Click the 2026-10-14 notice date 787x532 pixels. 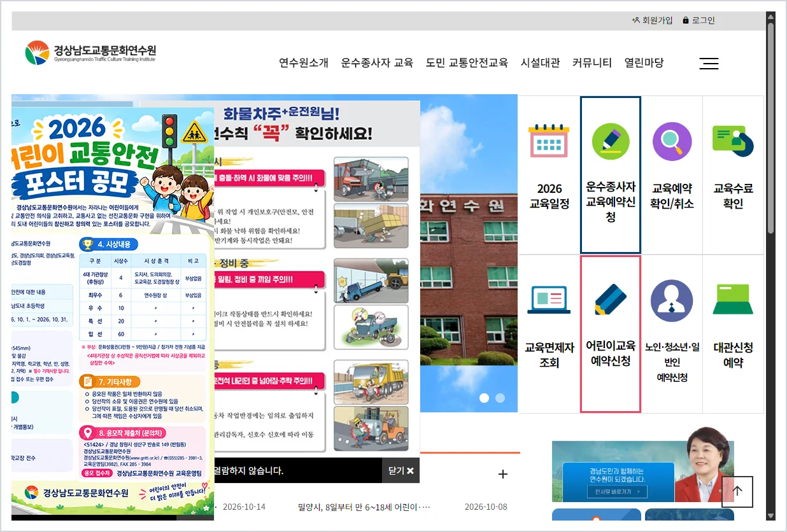(x=244, y=507)
